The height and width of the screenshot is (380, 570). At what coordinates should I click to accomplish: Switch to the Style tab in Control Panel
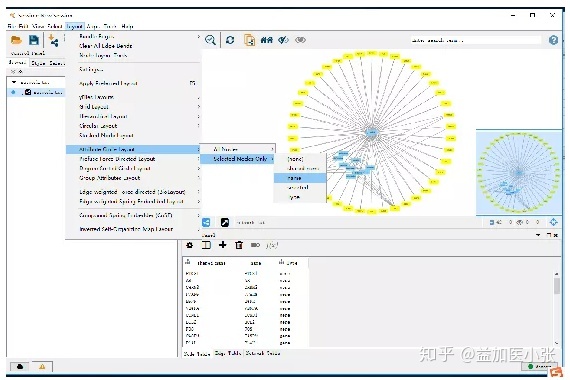coord(38,63)
